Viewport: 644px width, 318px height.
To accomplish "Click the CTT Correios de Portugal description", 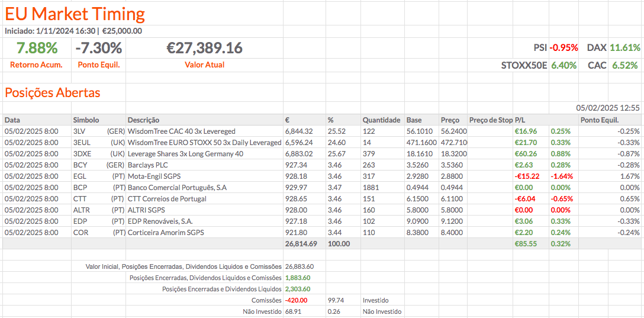I will (167, 199).
